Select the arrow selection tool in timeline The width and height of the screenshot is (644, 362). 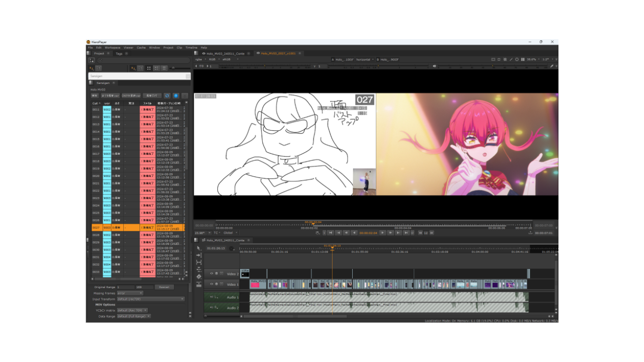199,248
